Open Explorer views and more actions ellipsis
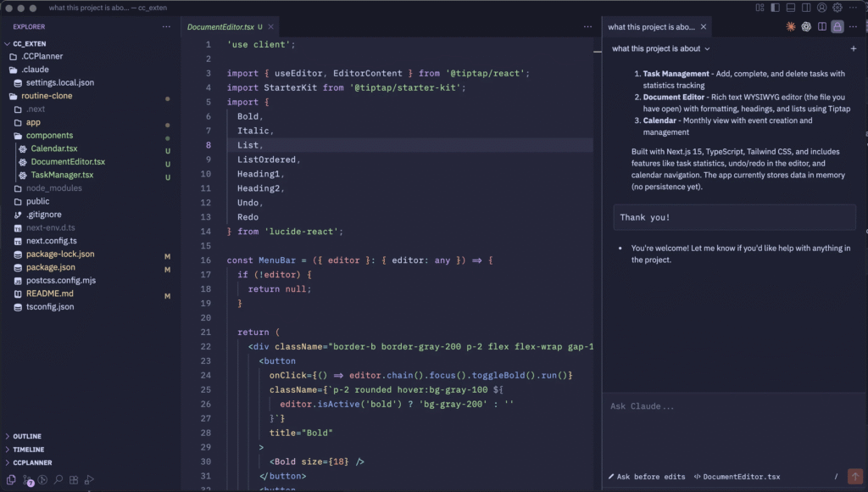The height and width of the screenshot is (492, 868). [x=166, y=26]
